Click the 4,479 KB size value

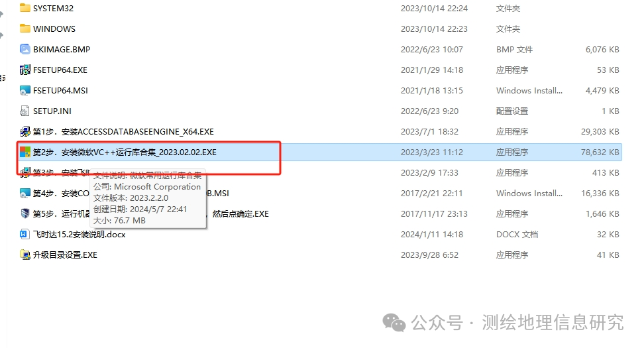click(602, 90)
